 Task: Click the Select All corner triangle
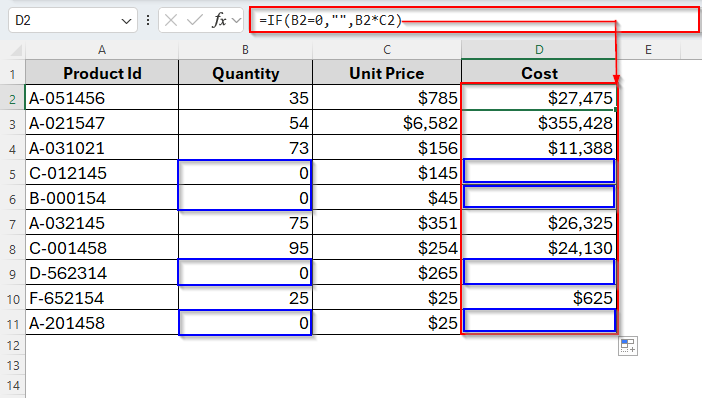click(x=16, y=50)
